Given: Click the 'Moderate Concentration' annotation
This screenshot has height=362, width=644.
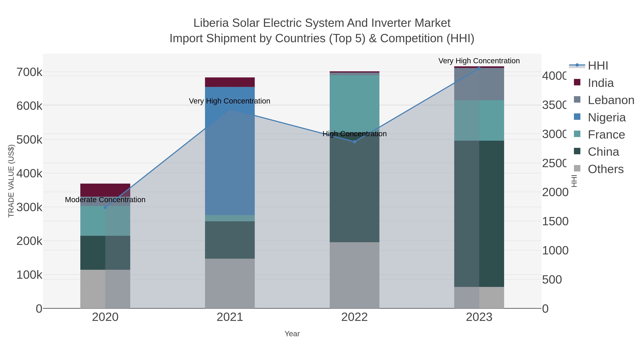Looking at the screenshot, I should coord(105,200).
